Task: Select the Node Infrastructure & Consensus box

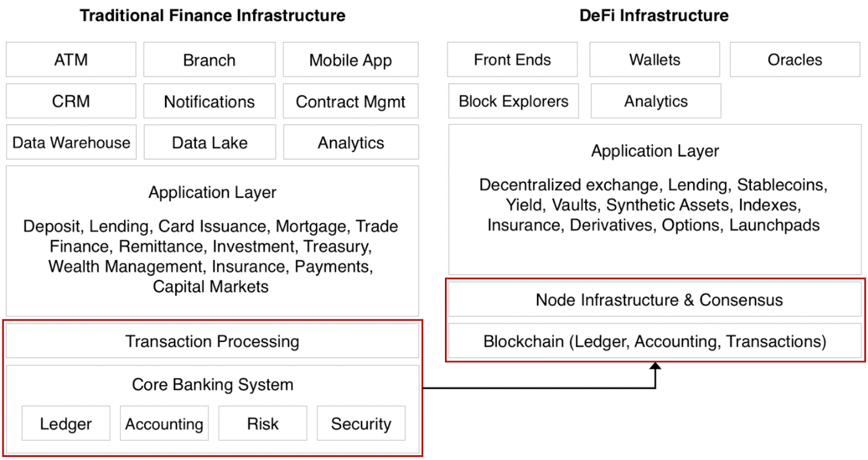Action: pos(655,300)
